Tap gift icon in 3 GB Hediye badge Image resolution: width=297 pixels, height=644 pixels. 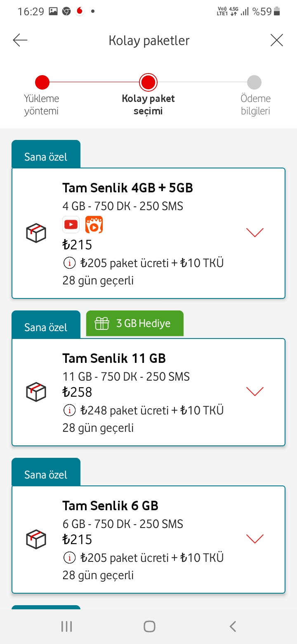point(102,323)
